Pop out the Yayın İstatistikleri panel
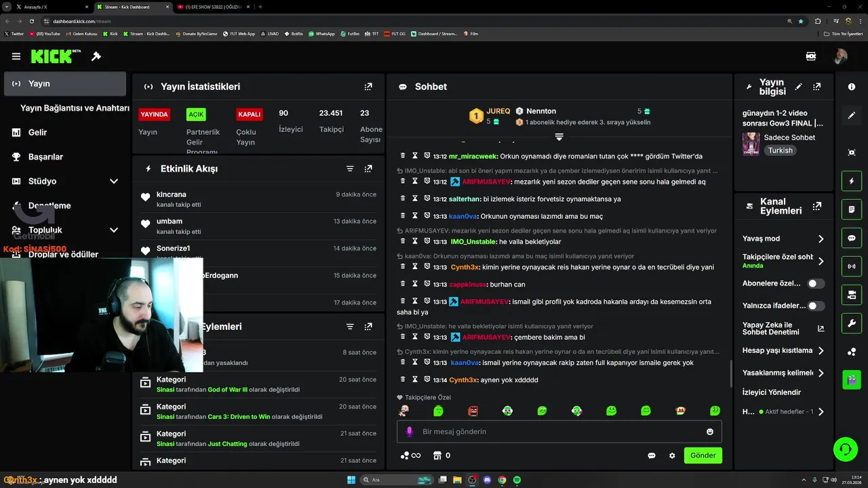The width and height of the screenshot is (868, 488). [x=368, y=87]
